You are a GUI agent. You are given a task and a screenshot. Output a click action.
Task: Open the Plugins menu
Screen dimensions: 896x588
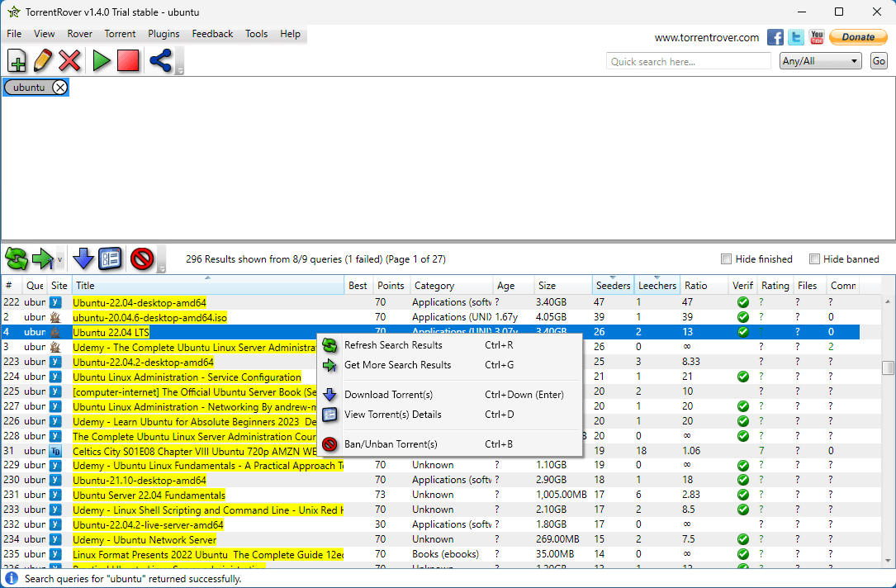point(164,34)
